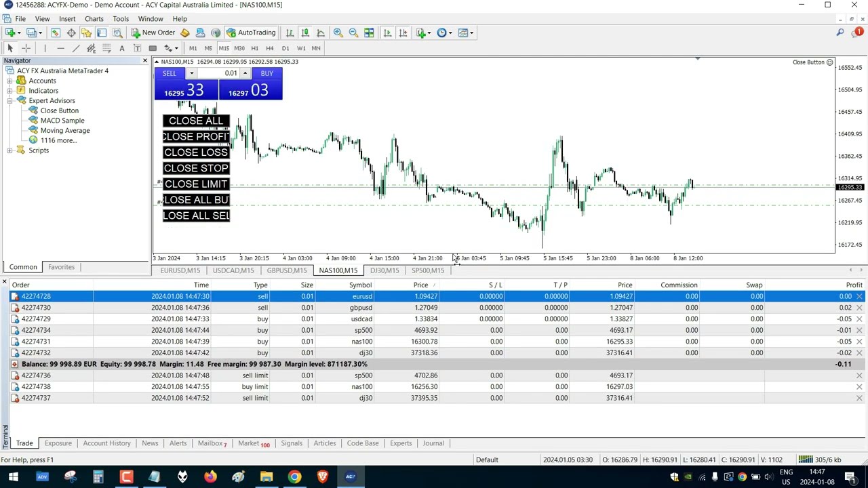This screenshot has height=488, width=868.
Task: Open the Profiles dropdown arrow
Action: [x=40, y=33]
